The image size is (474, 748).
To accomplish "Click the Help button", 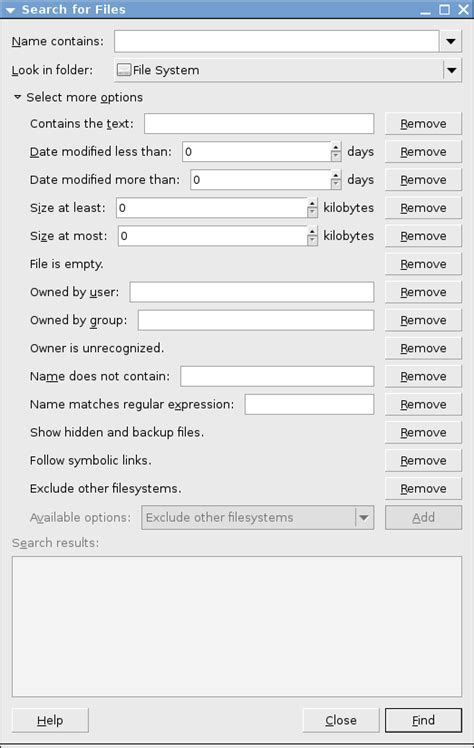I will (x=50, y=720).
